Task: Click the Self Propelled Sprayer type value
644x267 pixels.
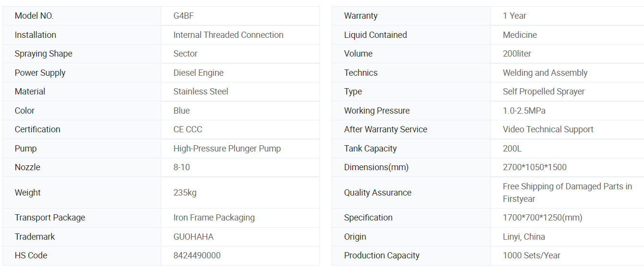Action: pos(544,92)
